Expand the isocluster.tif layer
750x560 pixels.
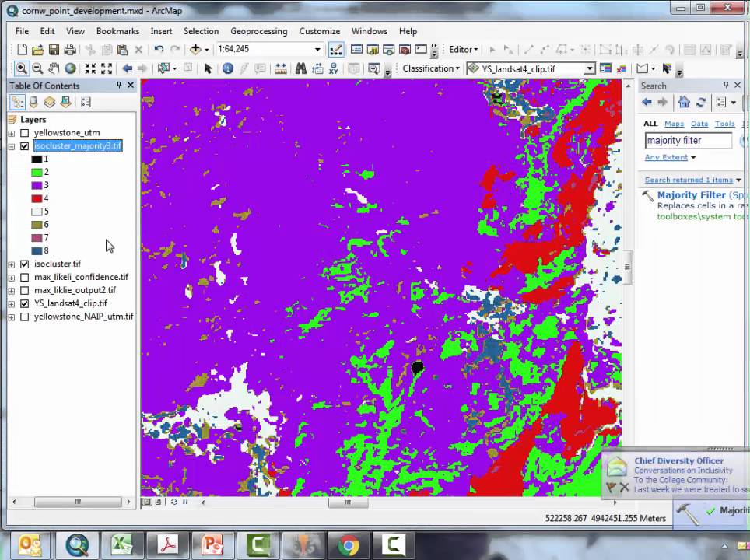[12, 264]
